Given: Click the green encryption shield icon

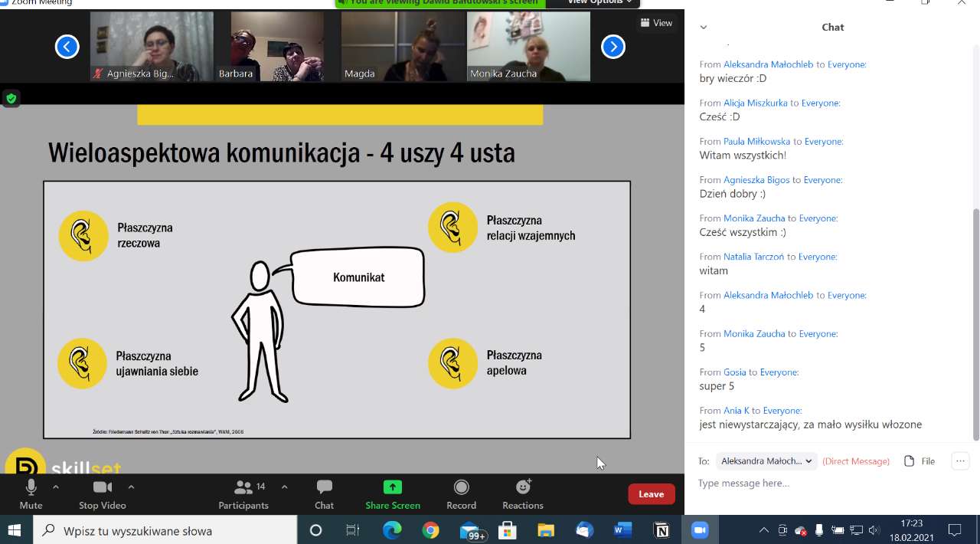Looking at the screenshot, I should click(11, 98).
